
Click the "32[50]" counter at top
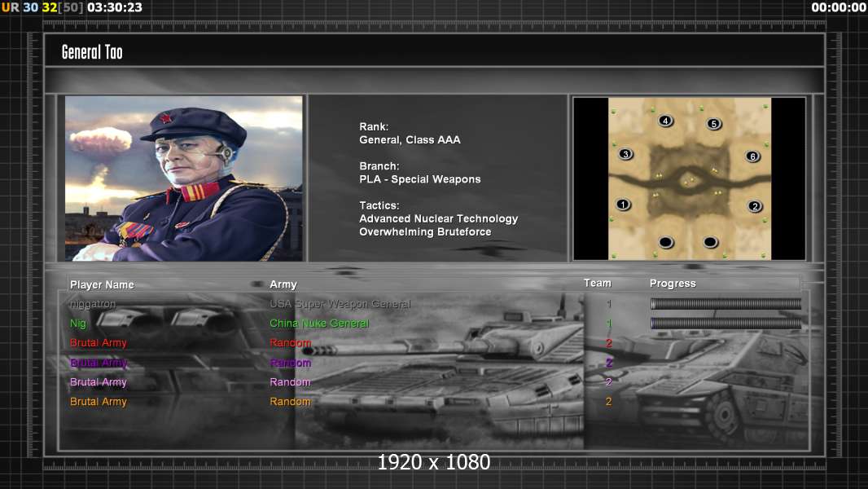pyautogui.click(x=63, y=7)
